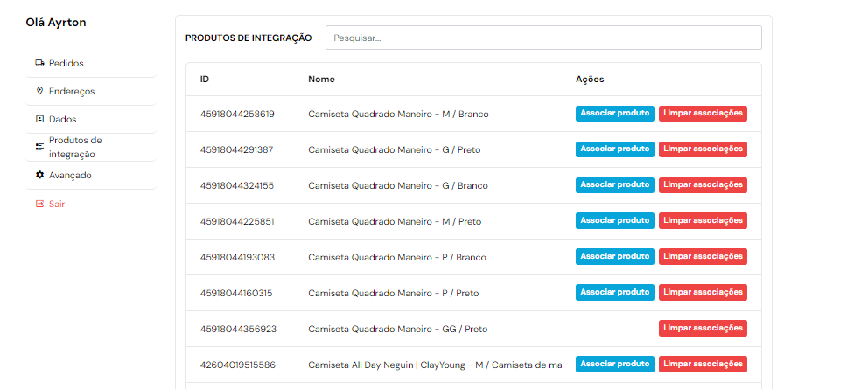Click the location pin icon beside Endereços
868x389 pixels.
[39, 91]
